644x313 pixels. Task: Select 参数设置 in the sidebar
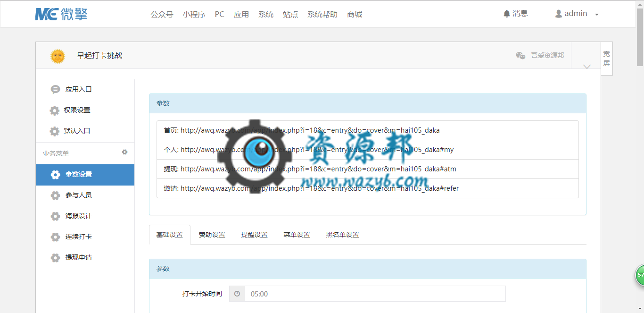point(85,175)
